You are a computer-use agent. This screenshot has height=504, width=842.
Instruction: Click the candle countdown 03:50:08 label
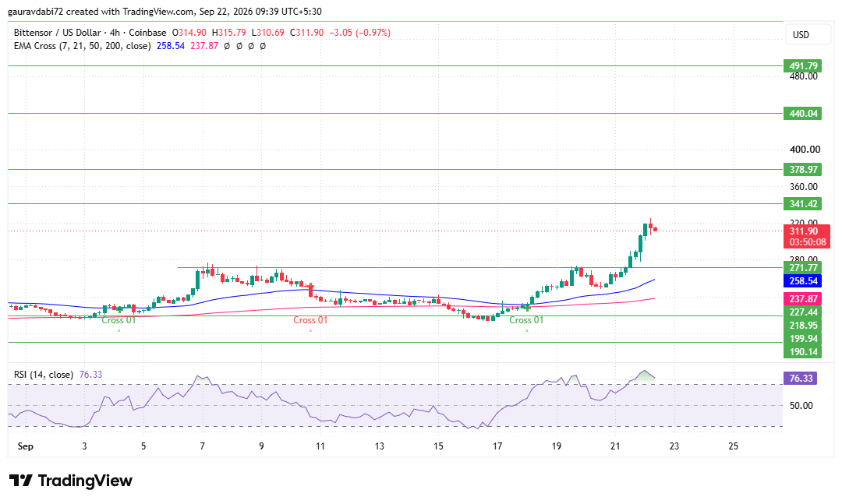[807, 242]
